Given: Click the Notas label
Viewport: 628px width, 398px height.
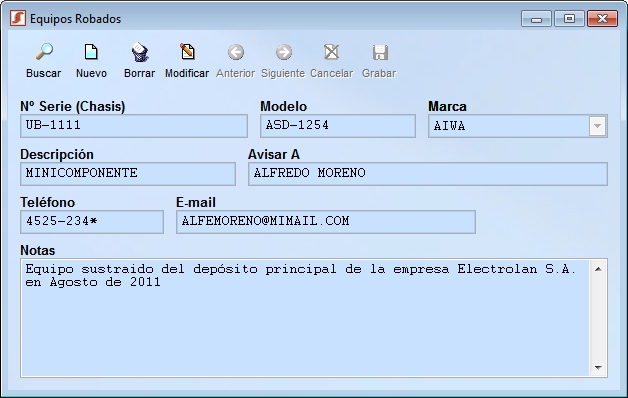Looking at the screenshot, I should pos(38,250).
